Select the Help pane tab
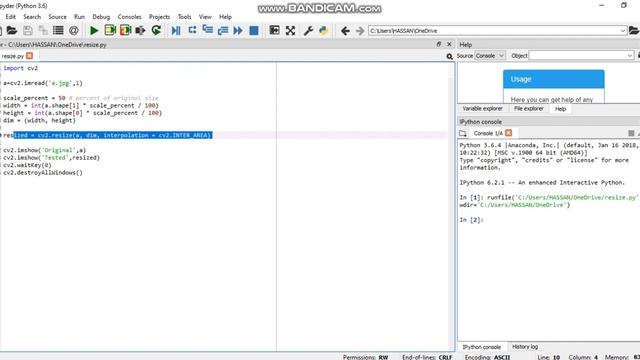The height and width of the screenshot is (360, 640). pyautogui.click(x=560, y=109)
